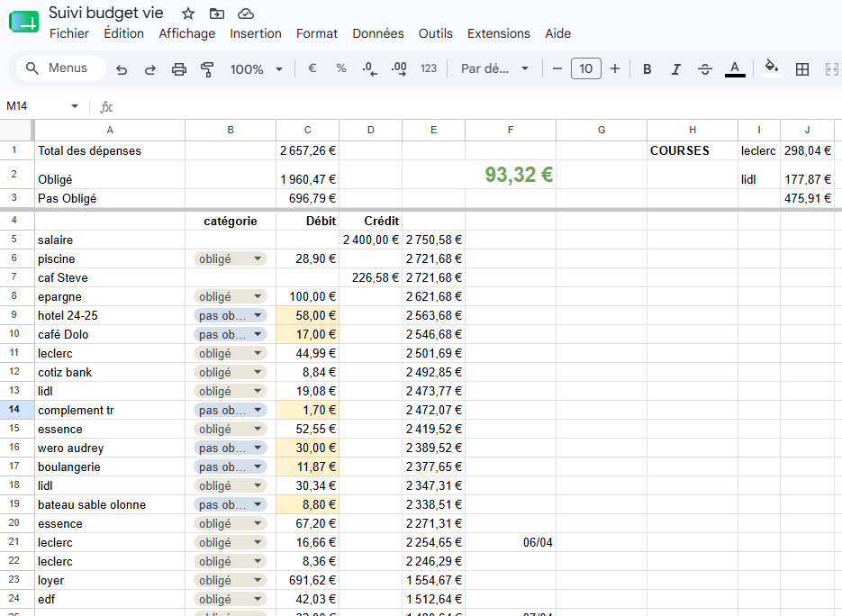Toggle italic formatting
Viewport: 842px width, 616px height.
[676, 68]
